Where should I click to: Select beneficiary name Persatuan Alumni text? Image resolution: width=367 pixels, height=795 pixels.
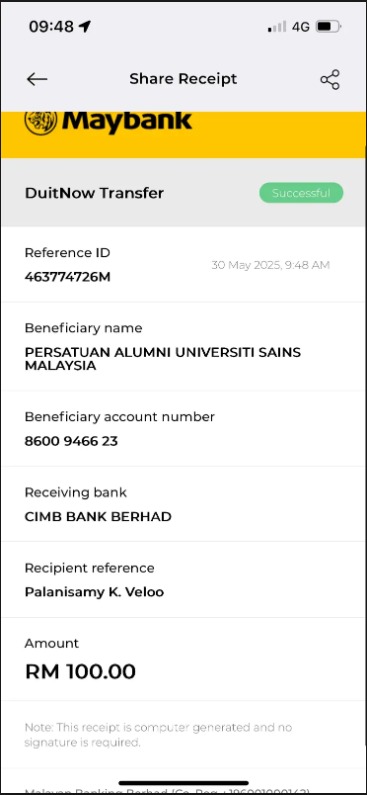pos(162,358)
